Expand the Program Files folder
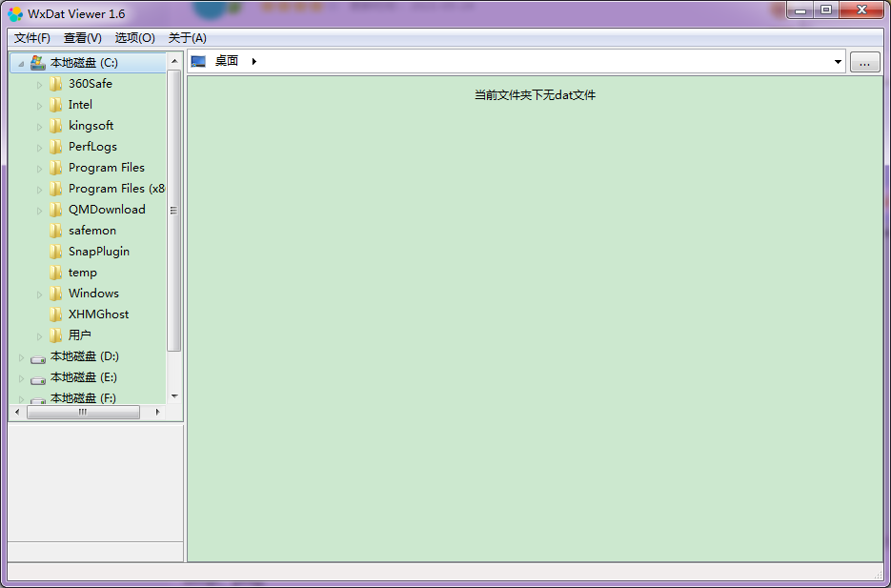This screenshot has height=588, width=891. tap(41, 167)
